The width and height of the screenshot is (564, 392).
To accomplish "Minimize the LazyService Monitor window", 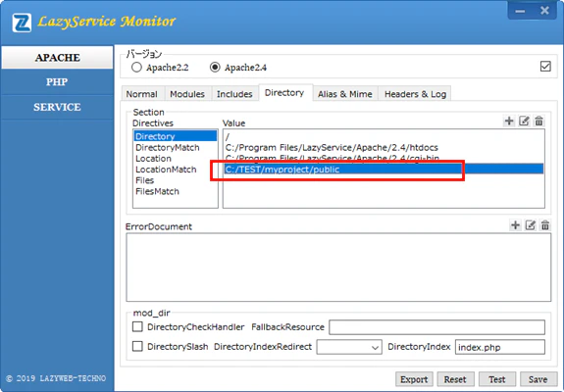I will coord(520,11).
